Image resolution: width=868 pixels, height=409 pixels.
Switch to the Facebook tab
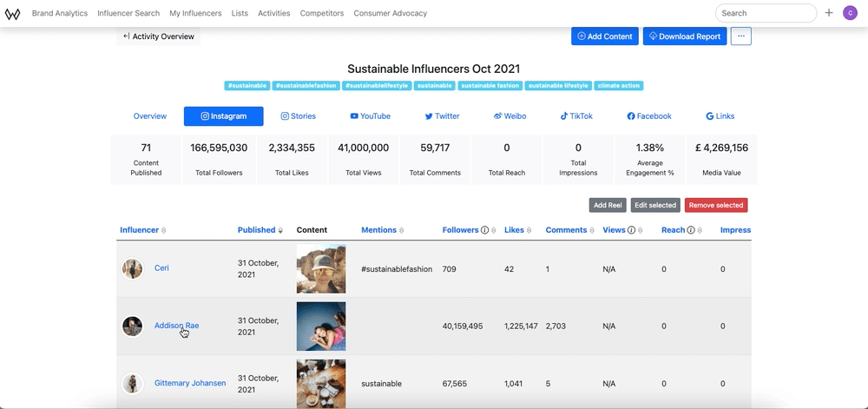(x=649, y=116)
